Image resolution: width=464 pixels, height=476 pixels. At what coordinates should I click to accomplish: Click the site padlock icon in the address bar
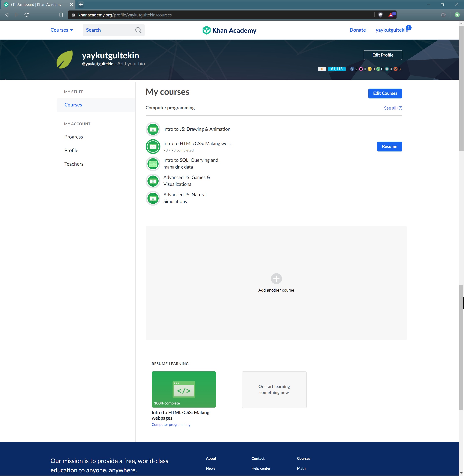(73, 15)
